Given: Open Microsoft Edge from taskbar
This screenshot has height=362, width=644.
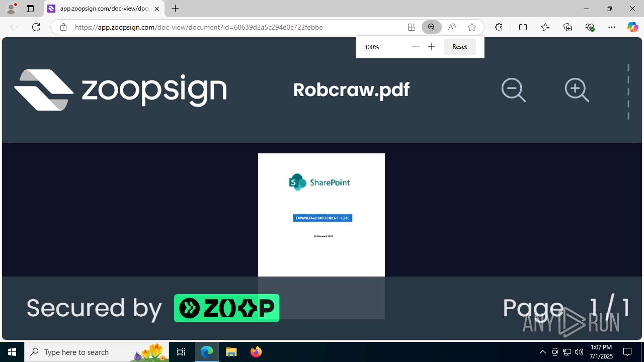Looking at the screenshot, I should pyautogui.click(x=207, y=352).
